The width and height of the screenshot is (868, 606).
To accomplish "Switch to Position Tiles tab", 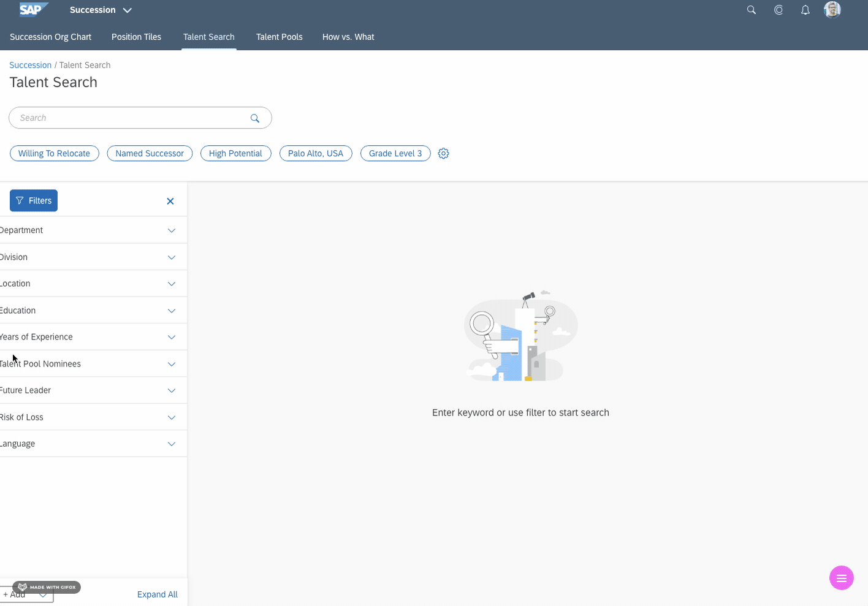I will 136,37.
